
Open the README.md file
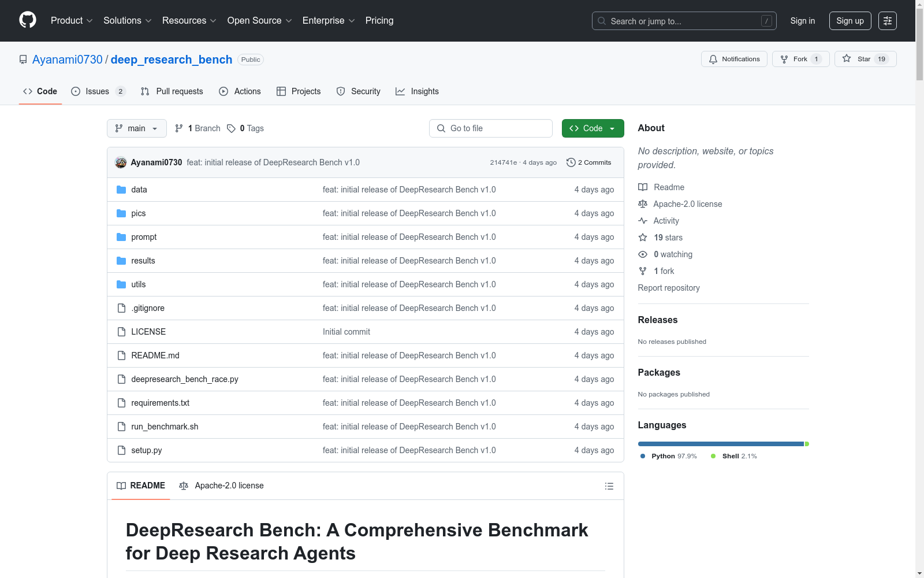coord(155,355)
